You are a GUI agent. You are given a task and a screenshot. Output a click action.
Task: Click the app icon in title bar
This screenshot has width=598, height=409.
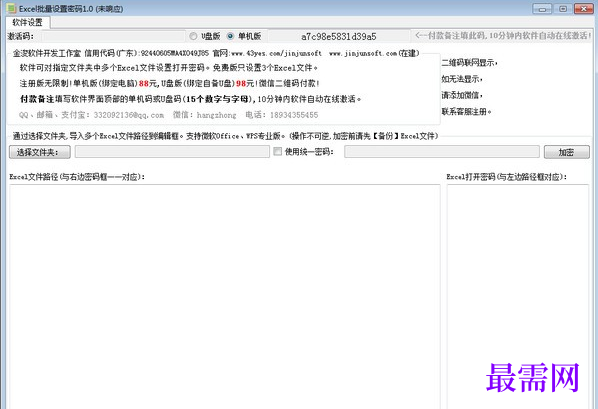[11, 8]
